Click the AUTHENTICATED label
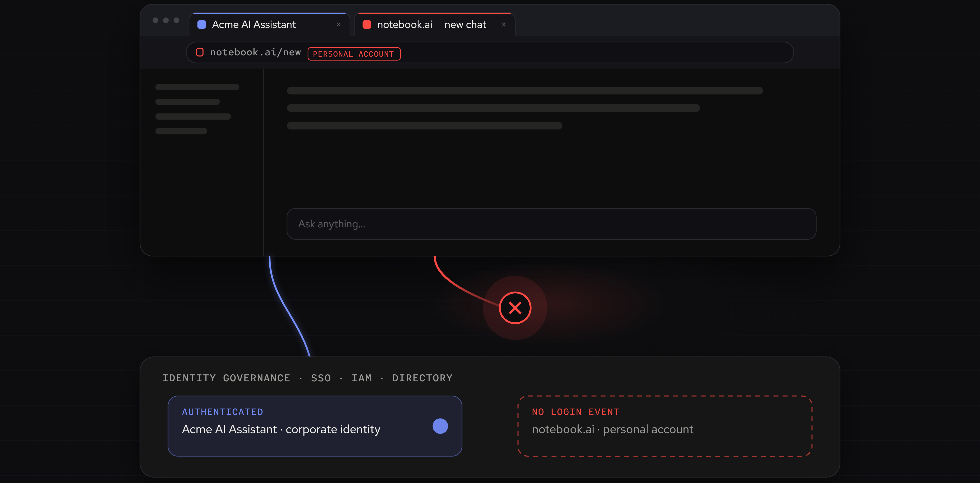The height and width of the screenshot is (483, 980). tap(222, 412)
